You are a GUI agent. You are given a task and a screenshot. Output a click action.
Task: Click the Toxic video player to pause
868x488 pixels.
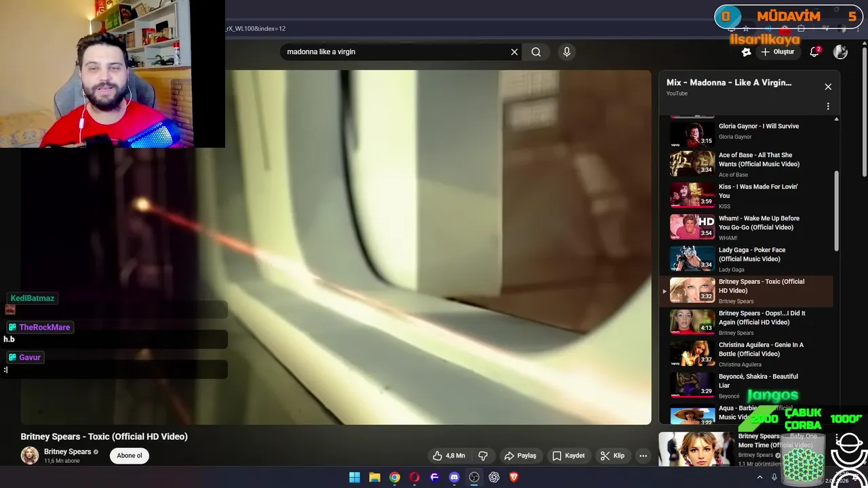coord(336,247)
